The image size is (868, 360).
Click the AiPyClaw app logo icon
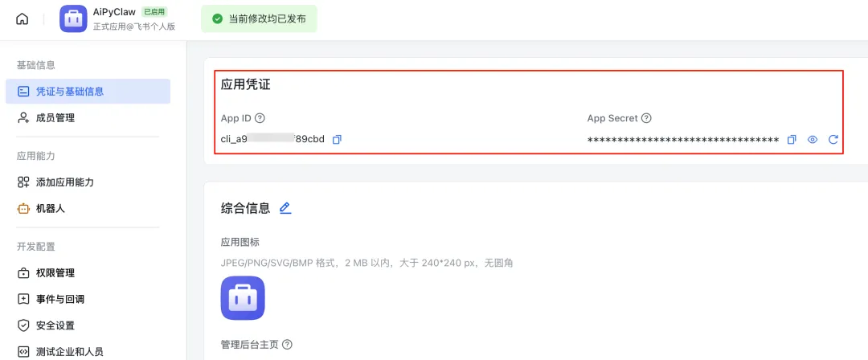73,18
